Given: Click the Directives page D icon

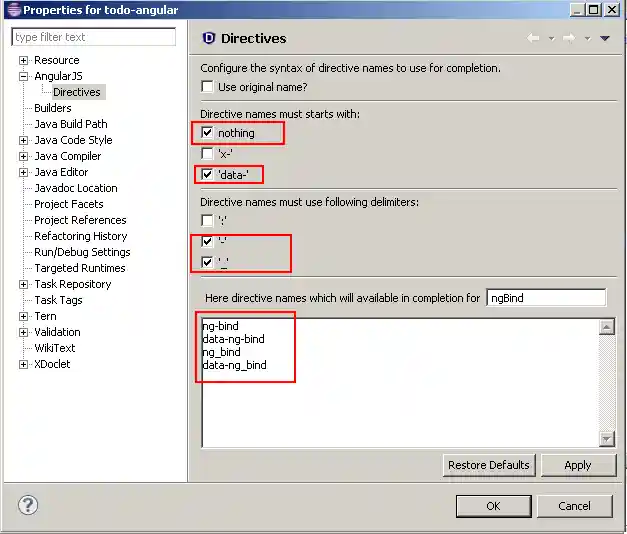Looking at the screenshot, I should (x=208, y=38).
